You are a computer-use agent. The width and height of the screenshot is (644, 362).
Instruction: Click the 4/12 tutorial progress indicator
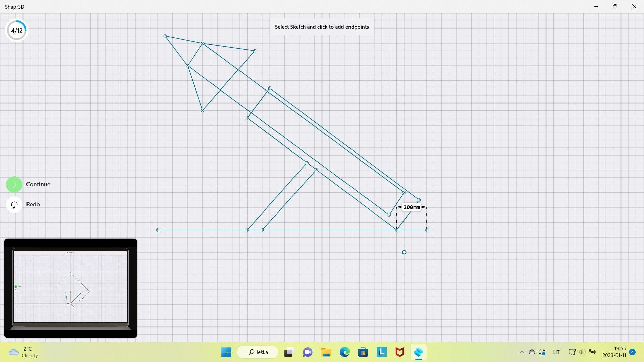click(x=17, y=31)
